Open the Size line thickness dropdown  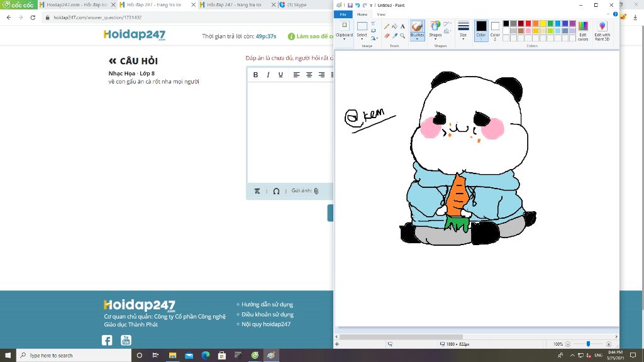click(464, 30)
